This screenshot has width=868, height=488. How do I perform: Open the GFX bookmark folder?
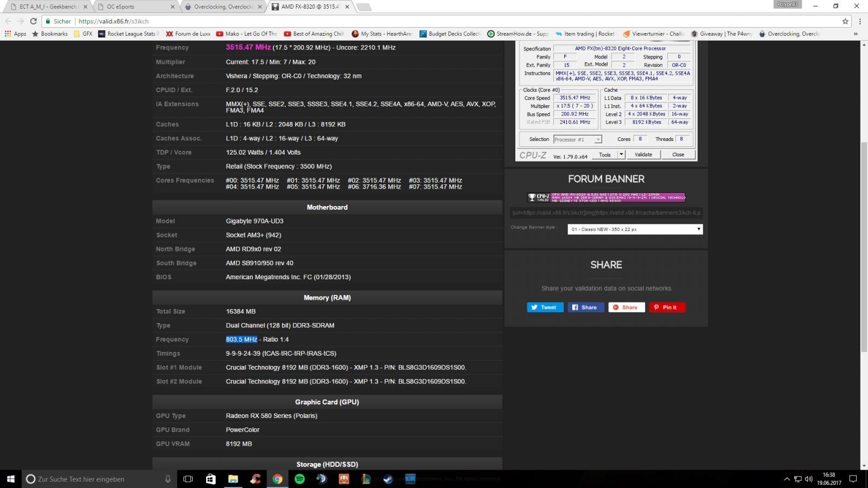click(83, 34)
